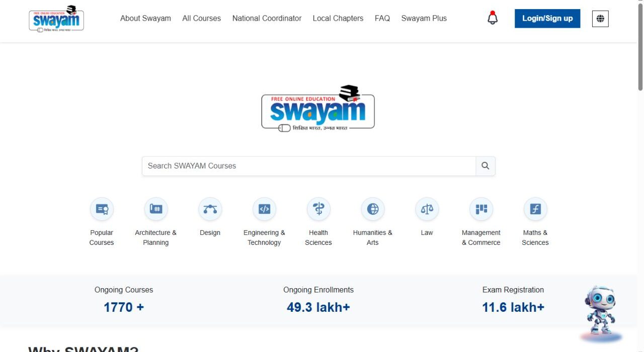View notifications via the bell icon
644x352 pixels.
point(493,18)
